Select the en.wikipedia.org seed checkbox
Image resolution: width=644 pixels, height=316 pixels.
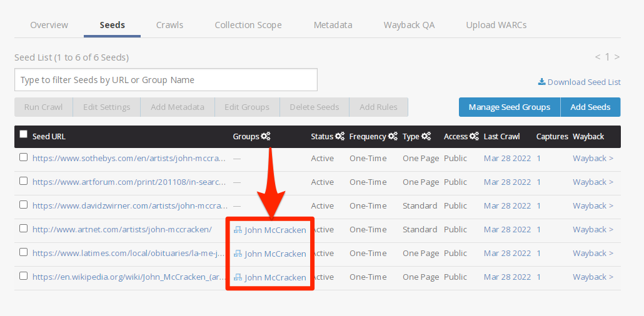click(x=24, y=276)
